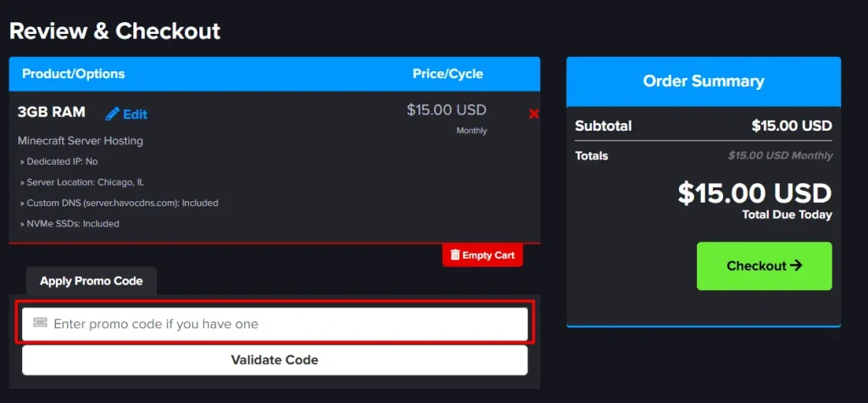Click the Edit link for 3GB RAM
Viewport: 868px width, 403px height.
(x=135, y=115)
